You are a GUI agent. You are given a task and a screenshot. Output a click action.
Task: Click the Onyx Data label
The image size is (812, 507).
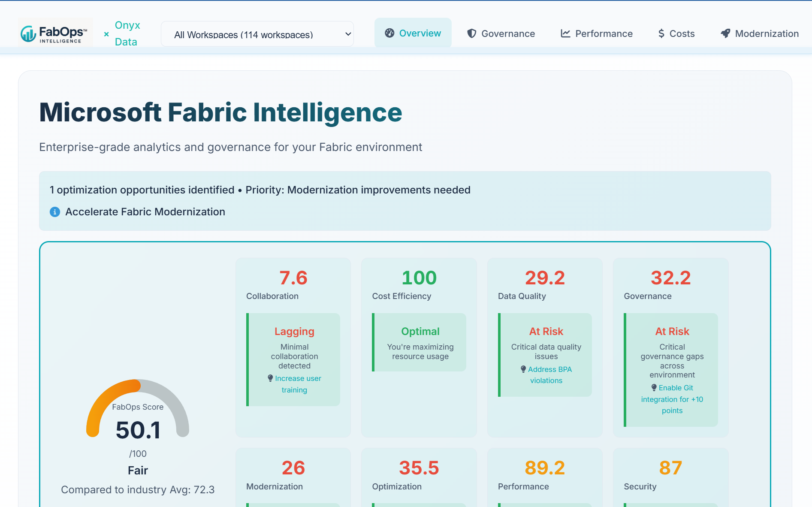(127, 33)
